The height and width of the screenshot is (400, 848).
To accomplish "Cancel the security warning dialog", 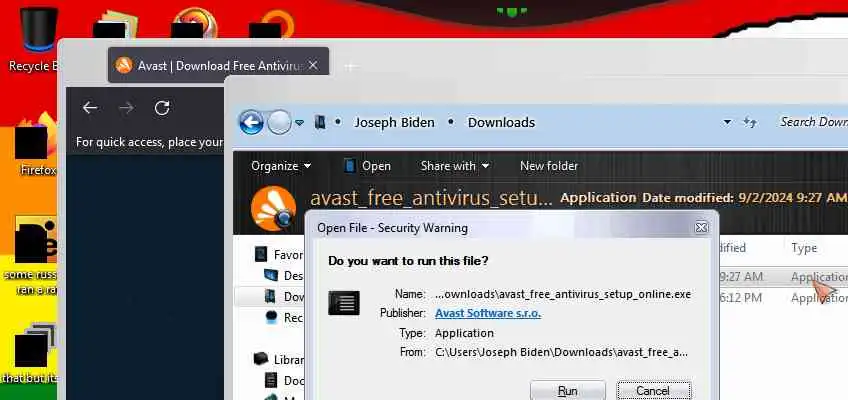I will [x=653, y=390].
